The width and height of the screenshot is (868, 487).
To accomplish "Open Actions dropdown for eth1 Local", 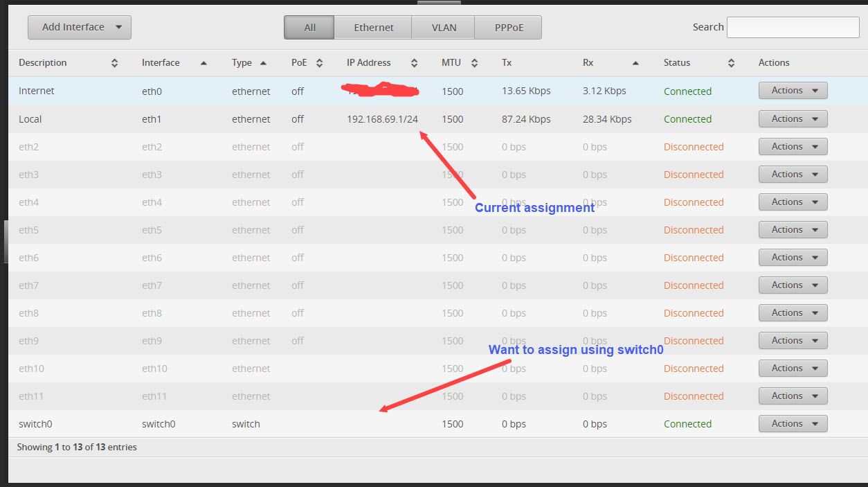I will [793, 119].
